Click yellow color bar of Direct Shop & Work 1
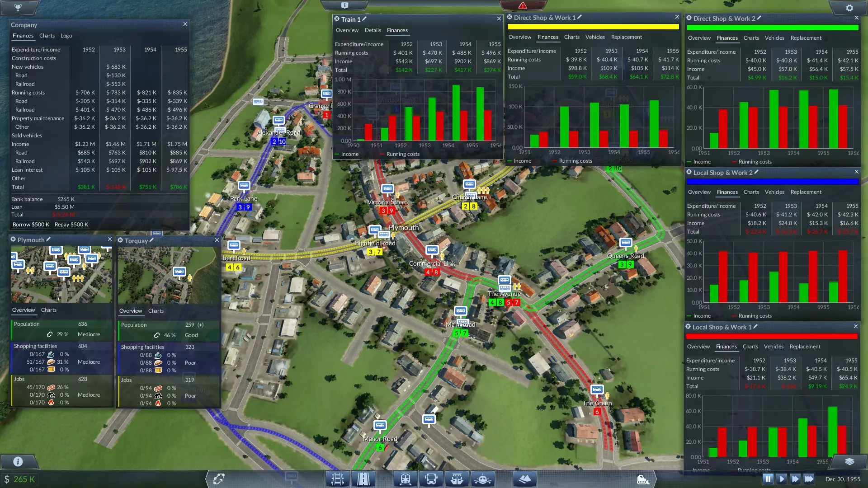The image size is (868, 488). click(x=593, y=27)
